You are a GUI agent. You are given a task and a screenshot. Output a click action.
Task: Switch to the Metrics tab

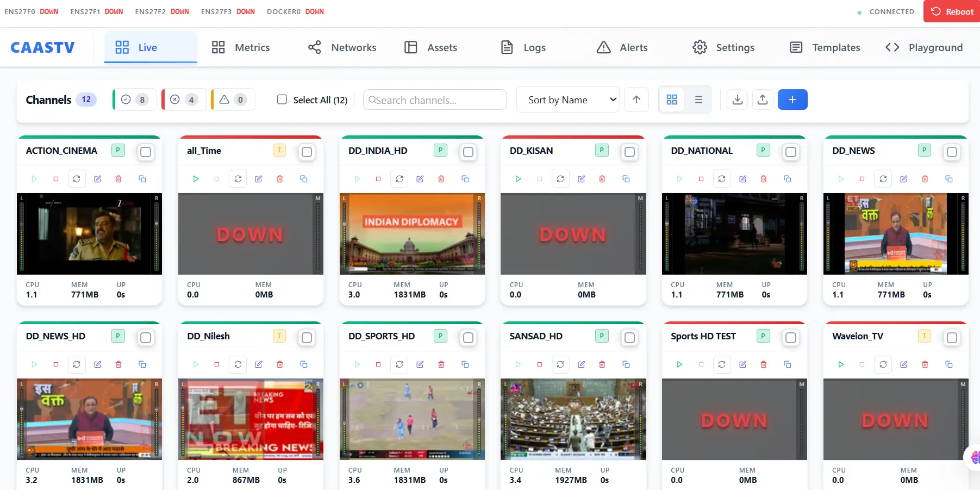[x=241, y=47]
